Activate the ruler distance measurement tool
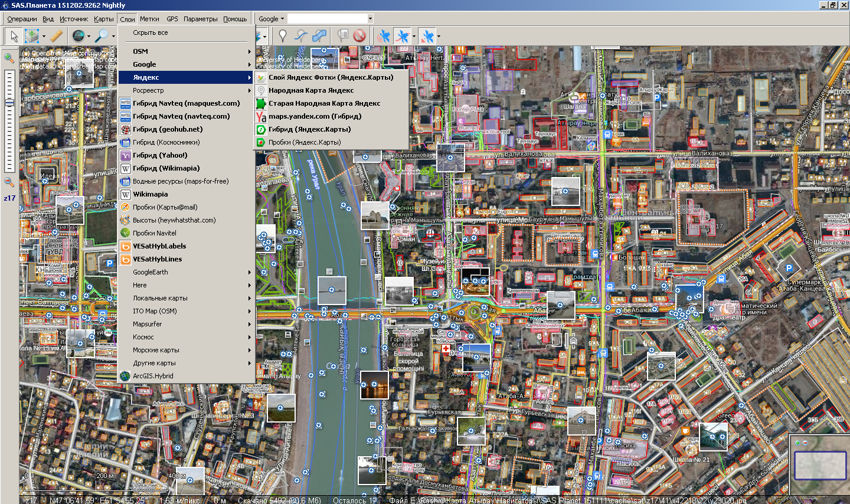This screenshot has width=850, height=504. pos(56,36)
